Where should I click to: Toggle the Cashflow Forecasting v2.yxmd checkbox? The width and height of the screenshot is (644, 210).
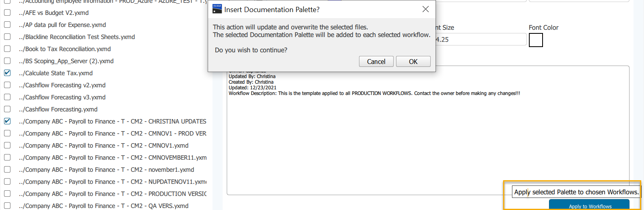pyautogui.click(x=7, y=85)
